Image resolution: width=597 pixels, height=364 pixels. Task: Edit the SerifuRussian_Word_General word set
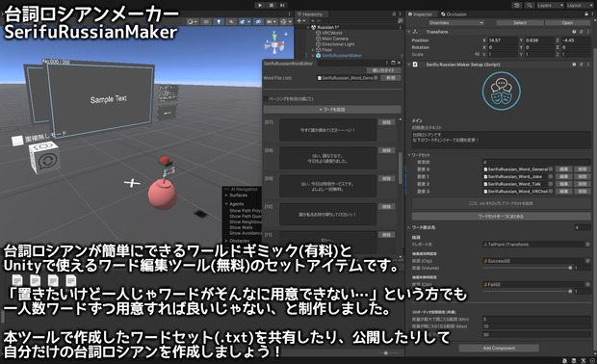564,169
